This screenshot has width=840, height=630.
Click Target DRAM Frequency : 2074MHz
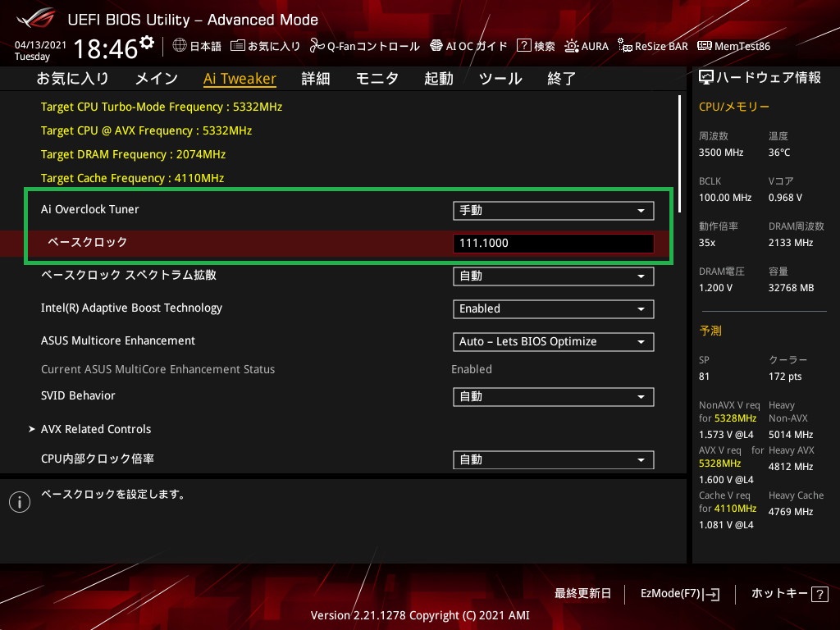tap(133, 154)
